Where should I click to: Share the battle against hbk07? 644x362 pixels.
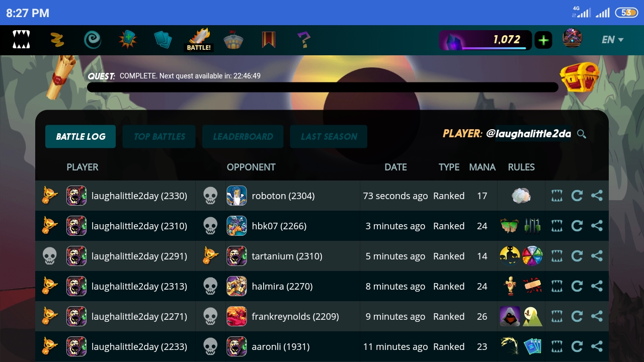597,226
